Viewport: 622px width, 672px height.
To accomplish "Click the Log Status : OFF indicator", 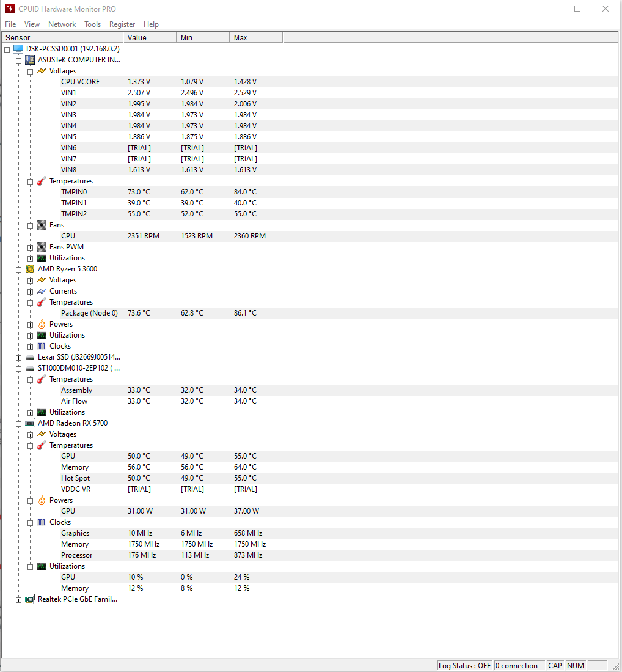I will pos(465,665).
